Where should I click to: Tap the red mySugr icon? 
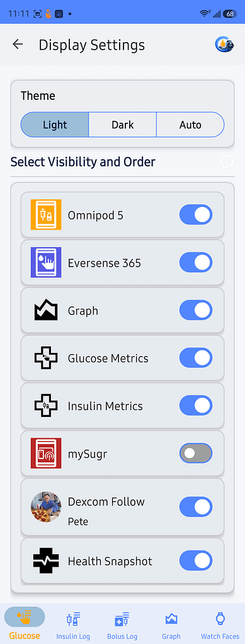[x=46, y=453]
